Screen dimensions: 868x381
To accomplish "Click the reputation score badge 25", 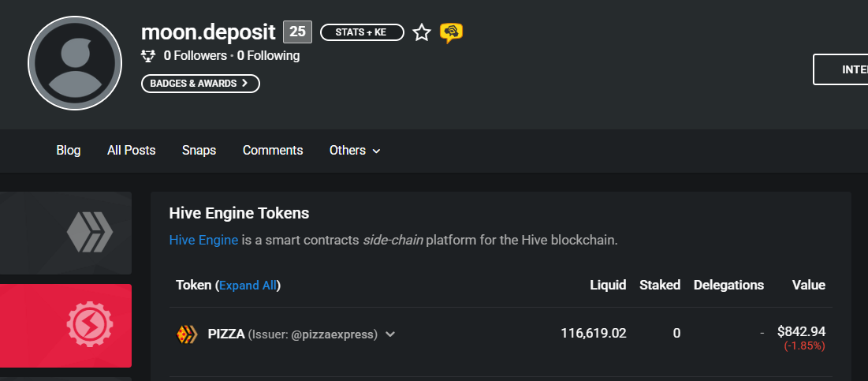I will point(297,32).
